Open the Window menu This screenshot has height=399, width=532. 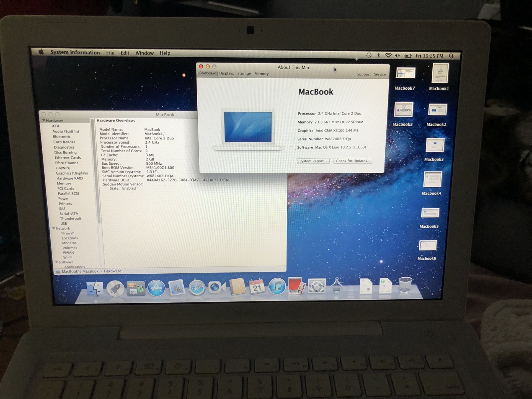[144, 53]
